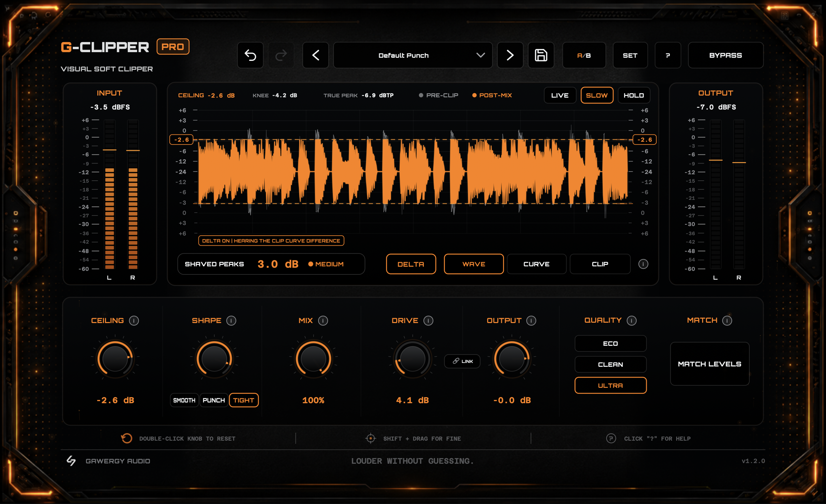This screenshot has width=826, height=504.
Task: Toggle the Pre-Clip legend
Action: (x=439, y=95)
